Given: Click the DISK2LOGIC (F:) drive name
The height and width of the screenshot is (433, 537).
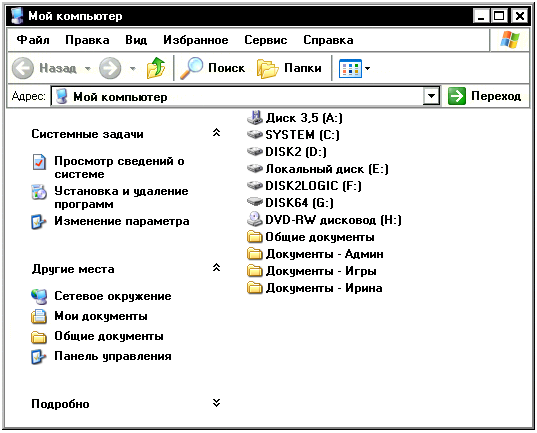Looking at the screenshot, I should tap(313, 186).
